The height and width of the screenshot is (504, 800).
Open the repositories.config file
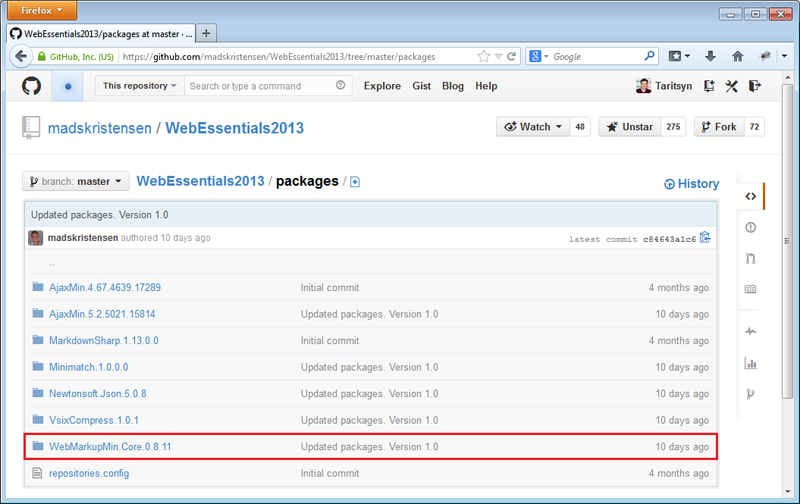point(89,473)
